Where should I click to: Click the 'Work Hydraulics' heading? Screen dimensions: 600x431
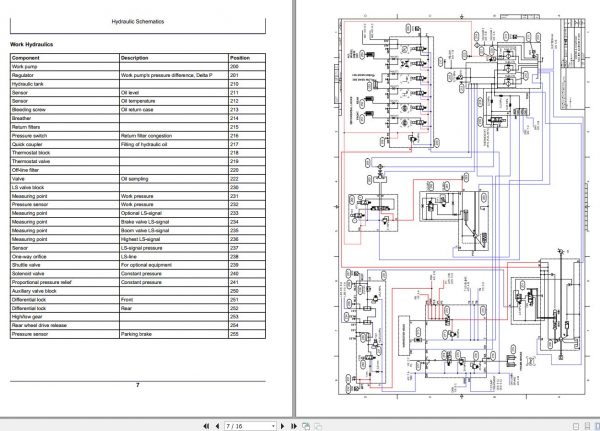[32, 44]
